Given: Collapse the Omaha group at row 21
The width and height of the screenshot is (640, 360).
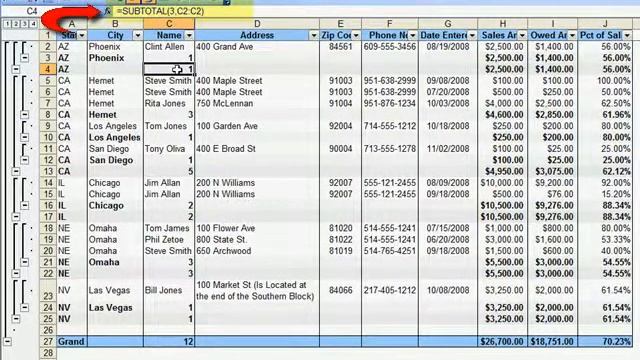Looking at the screenshot, I should tap(24, 262).
